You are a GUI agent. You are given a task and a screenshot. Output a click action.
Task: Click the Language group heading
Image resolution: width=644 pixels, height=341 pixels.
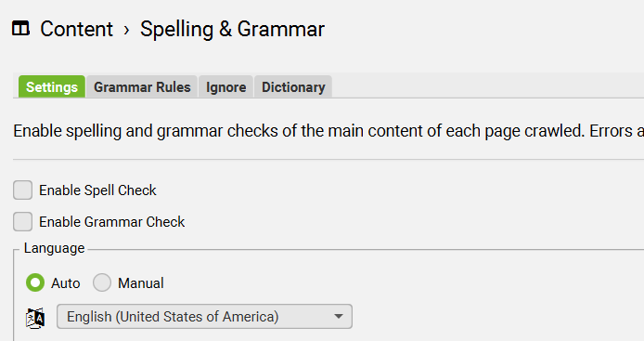(54, 248)
